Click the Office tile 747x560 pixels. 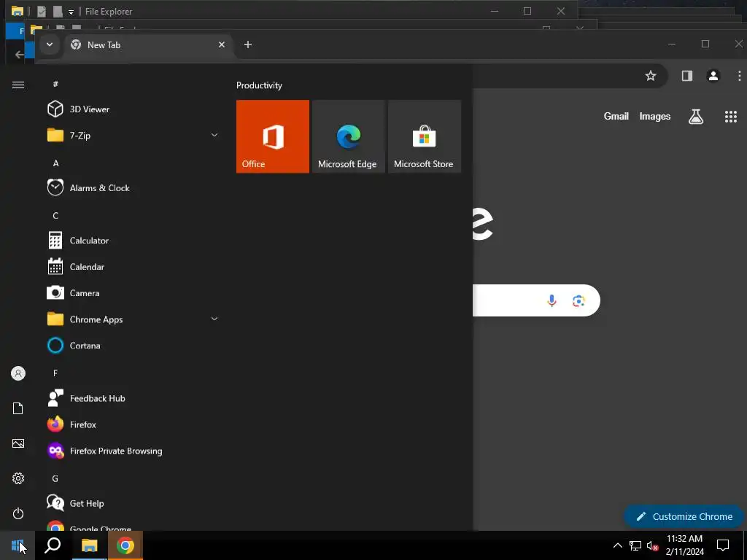(x=273, y=136)
